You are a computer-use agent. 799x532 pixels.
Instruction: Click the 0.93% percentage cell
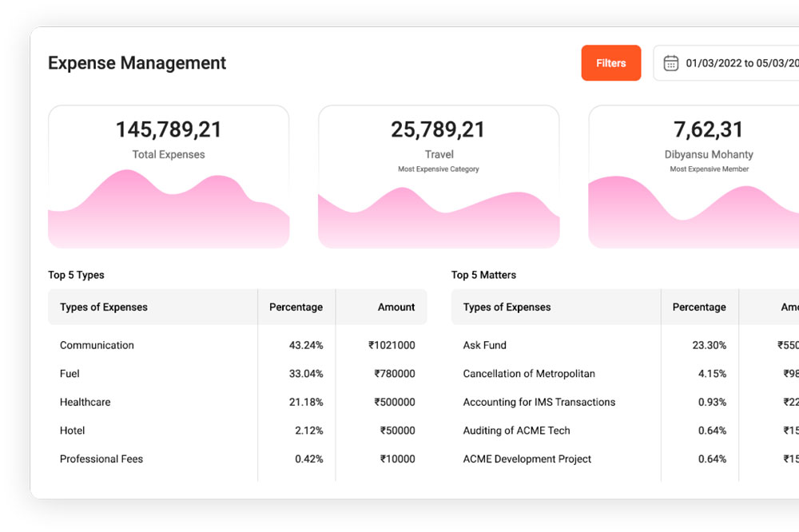(x=713, y=403)
